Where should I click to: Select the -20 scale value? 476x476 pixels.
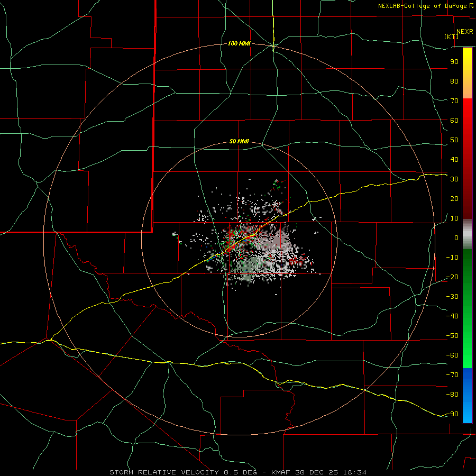(x=452, y=277)
